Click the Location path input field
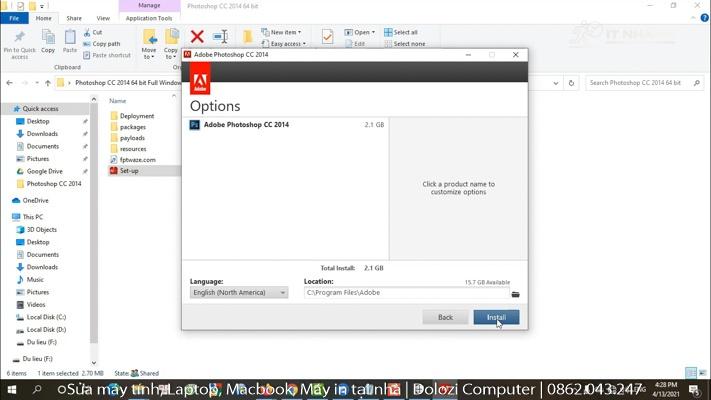 pos(405,293)
